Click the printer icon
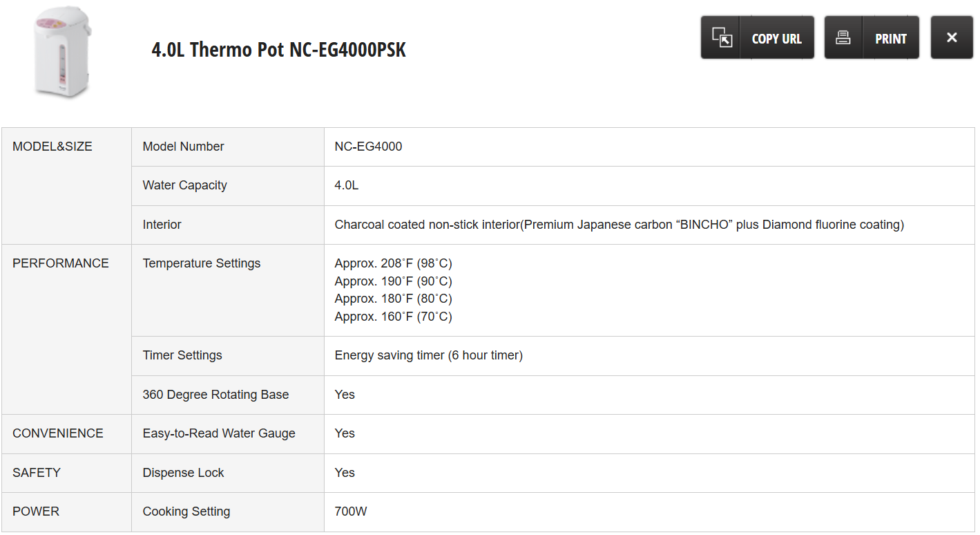 click(843, 37)
